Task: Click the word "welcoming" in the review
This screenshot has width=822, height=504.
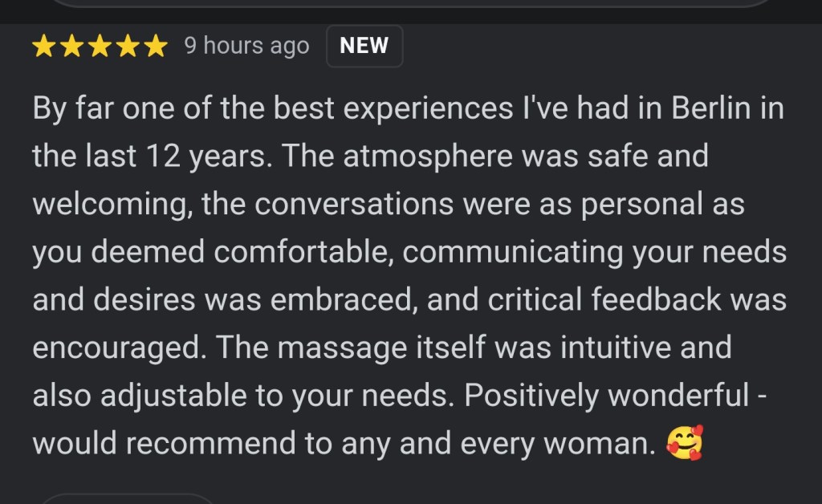Action: pyautogui.click(x=108, y=204)
